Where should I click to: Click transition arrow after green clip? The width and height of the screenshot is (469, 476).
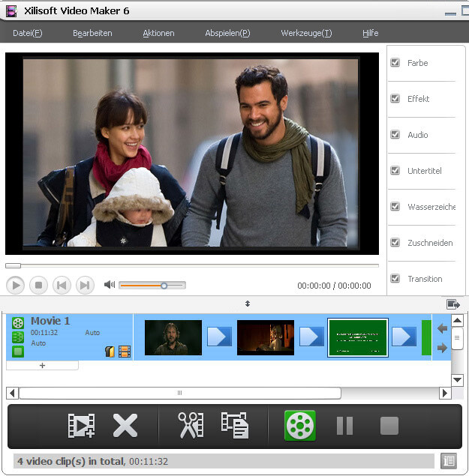[x=404, y=337]
